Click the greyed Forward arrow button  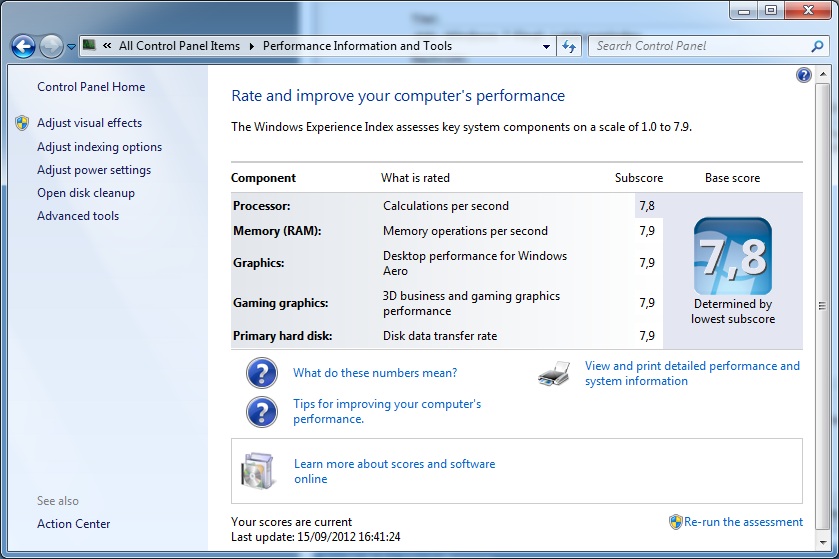coord(51,47)
